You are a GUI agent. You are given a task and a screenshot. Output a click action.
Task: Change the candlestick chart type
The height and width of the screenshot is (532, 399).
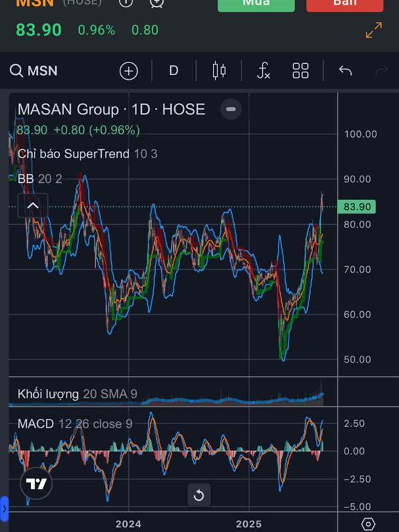(219, 71)
